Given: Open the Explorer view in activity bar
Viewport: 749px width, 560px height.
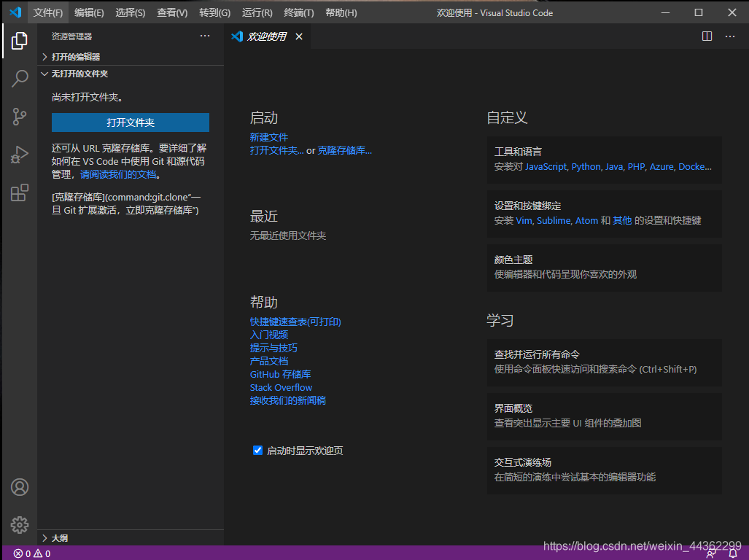Looking at the screenshot, I should pyautogui.click(x=19, y=41).
